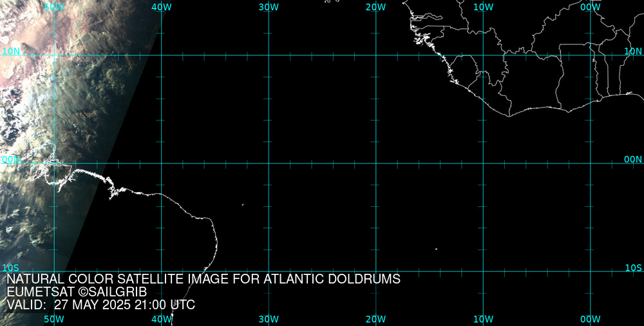Choose the 00N label beside the 00W meridian

[x=633, y=160]
